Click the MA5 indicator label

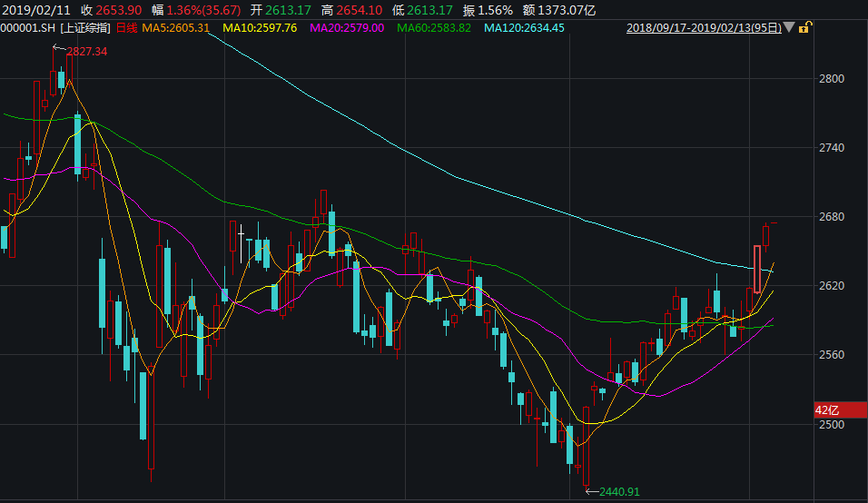pyautogui.click(x=176, y=28)
